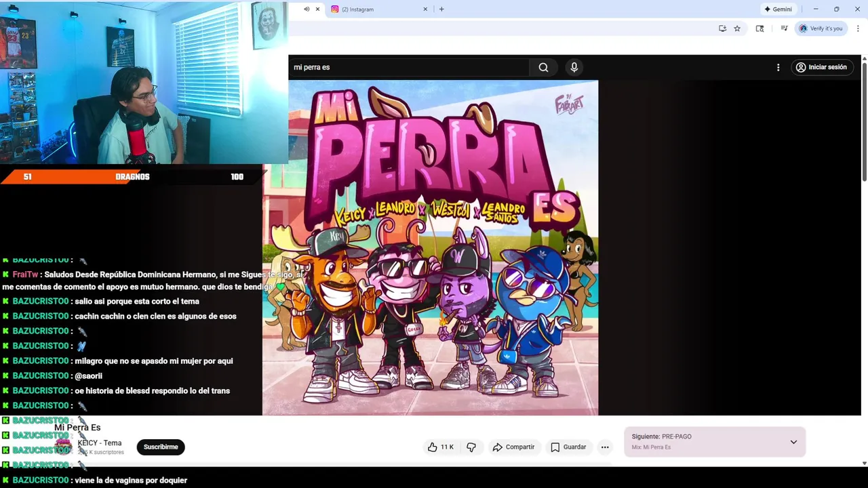Click the KEICY channel avatar
Image resolution: width=868 pixels, height=488 pixels.
(x=63, y=446)
